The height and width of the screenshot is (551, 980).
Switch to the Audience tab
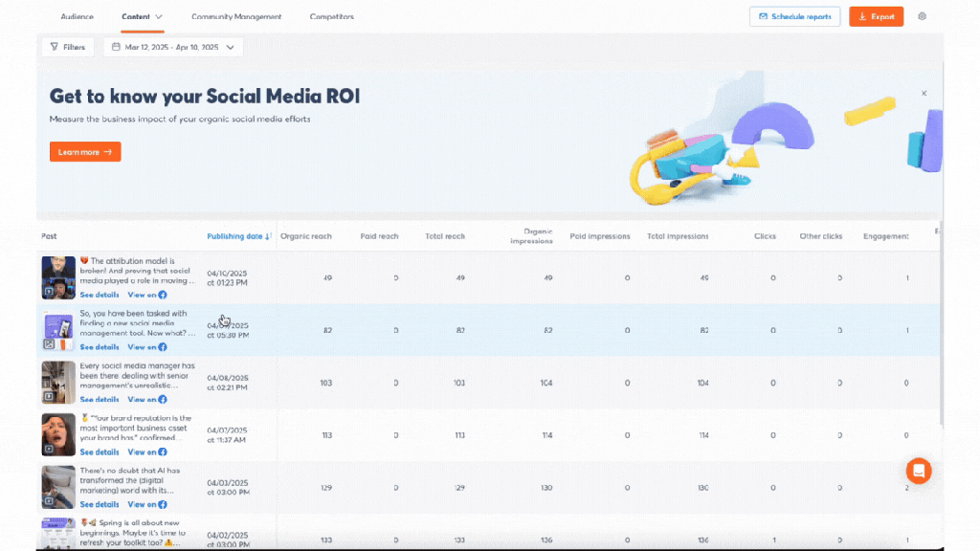[x=77, y=17]
